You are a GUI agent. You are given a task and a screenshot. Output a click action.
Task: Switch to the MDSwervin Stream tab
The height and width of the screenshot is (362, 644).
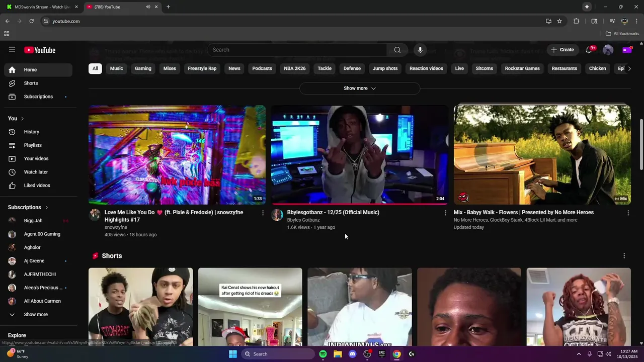[x=42, y=7]
